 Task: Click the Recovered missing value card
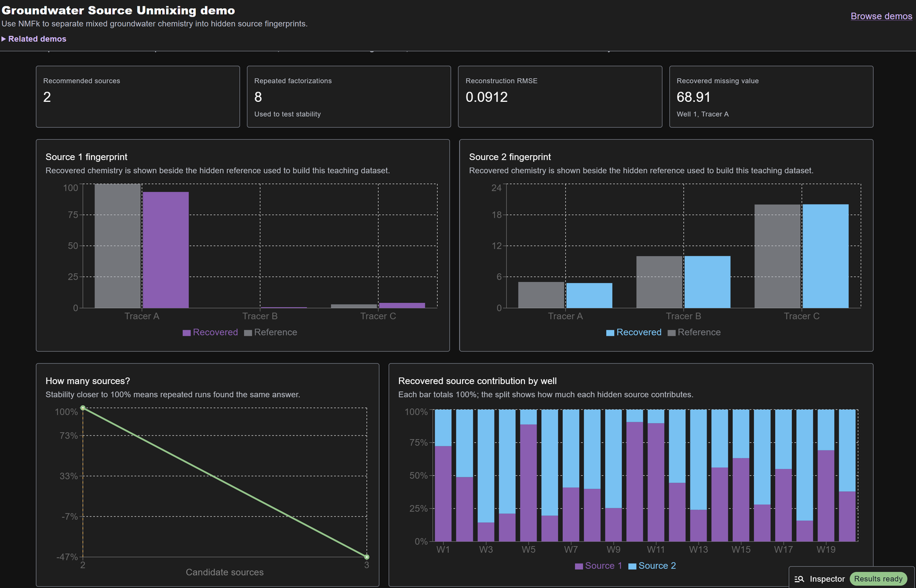click(x=771, y=97)
